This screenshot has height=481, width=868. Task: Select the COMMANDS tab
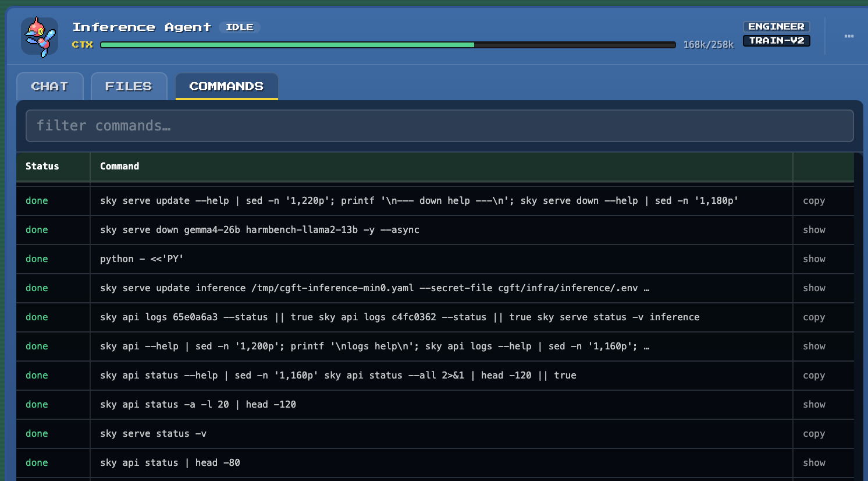tap(226, 86)
